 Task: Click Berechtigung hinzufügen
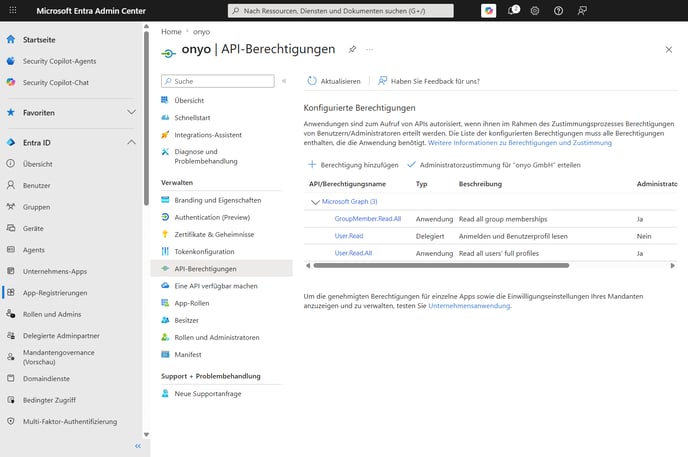[353, 165]
